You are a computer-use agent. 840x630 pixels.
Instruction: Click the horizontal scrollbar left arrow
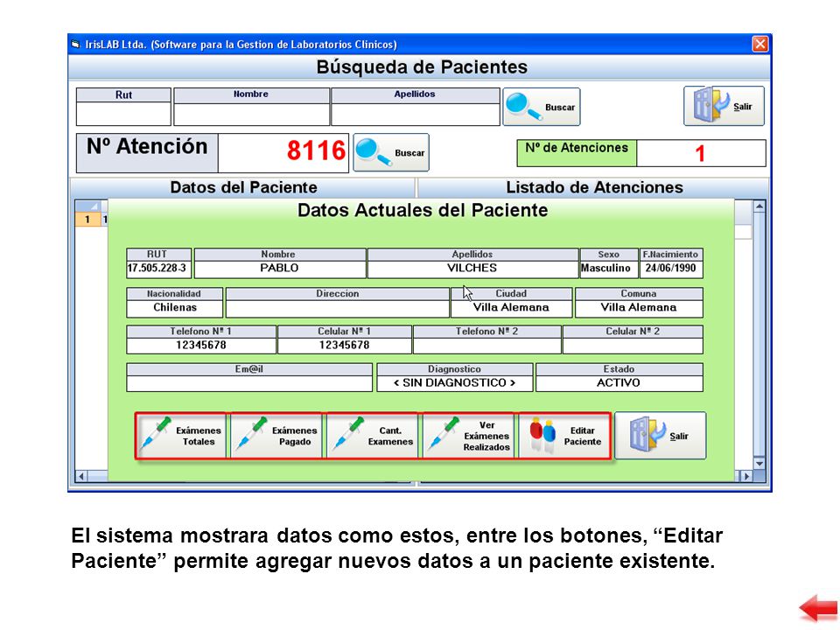coord(81,476)
